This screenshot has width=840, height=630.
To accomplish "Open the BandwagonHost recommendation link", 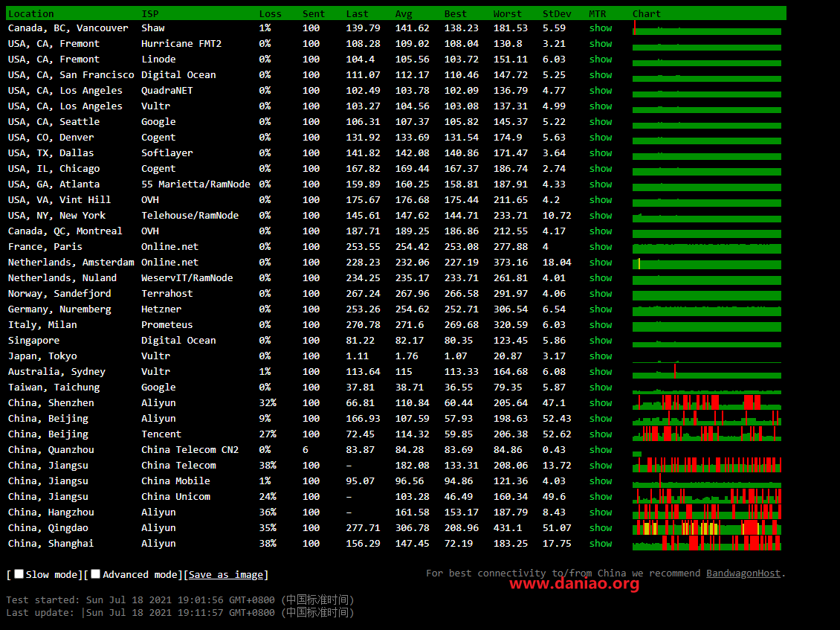I will point(743,573).
